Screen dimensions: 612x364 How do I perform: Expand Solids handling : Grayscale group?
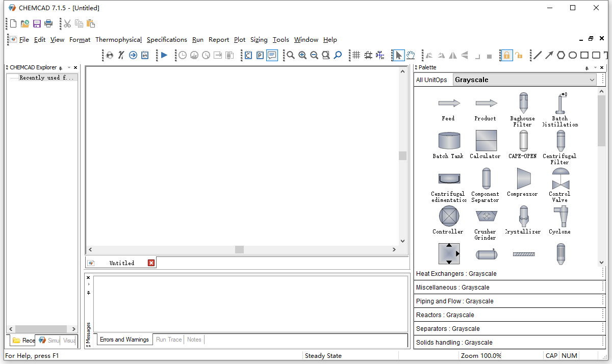coord(509,343)
